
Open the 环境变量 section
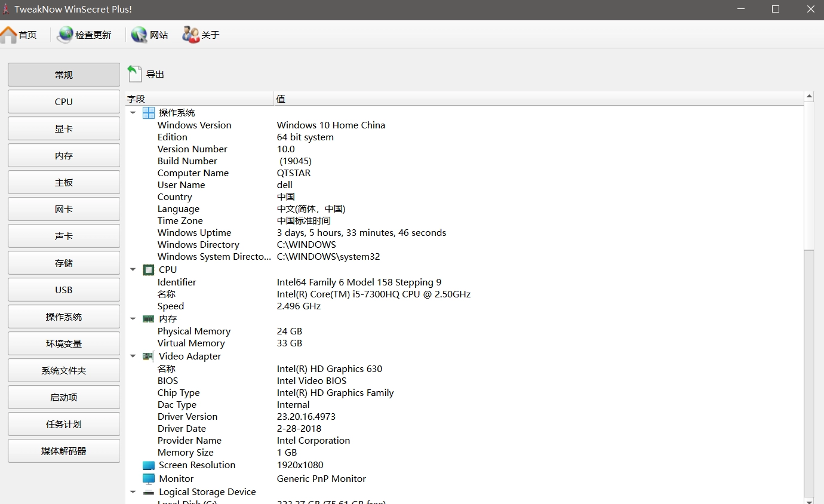click(64, 343)
